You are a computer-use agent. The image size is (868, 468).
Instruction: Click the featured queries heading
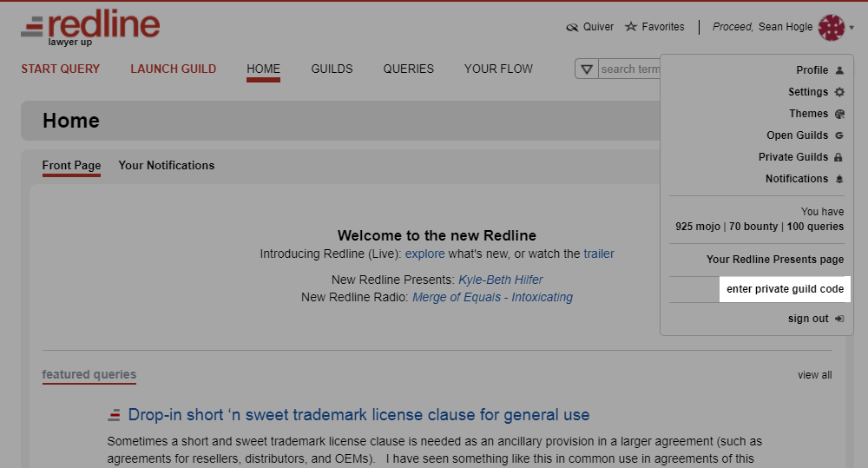tap(89, 374)
